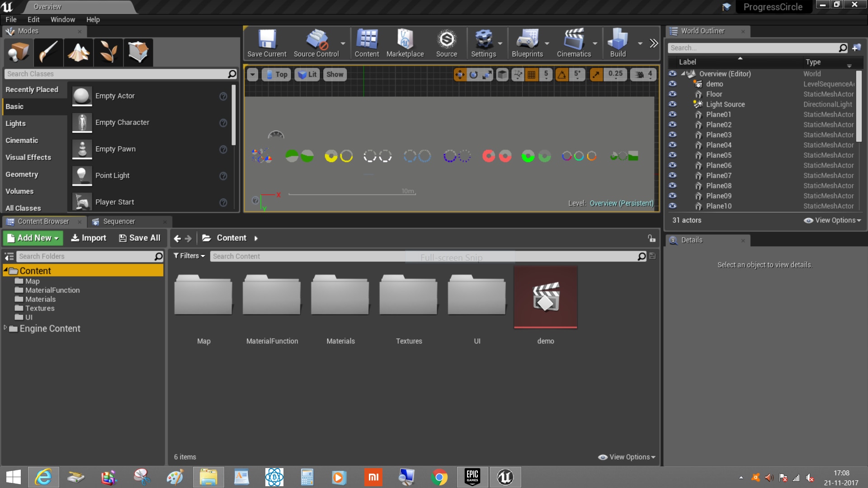Open Landscape mode
The height and width of the screenshot is (488, 868).
coord(78,52)
